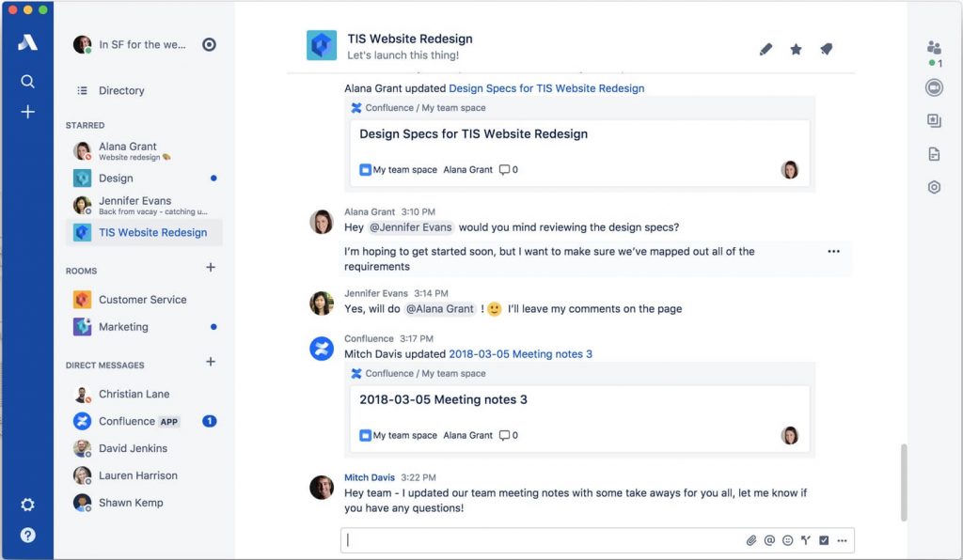
Task: Open the room files and links
Action: click(x=934, y=153)
